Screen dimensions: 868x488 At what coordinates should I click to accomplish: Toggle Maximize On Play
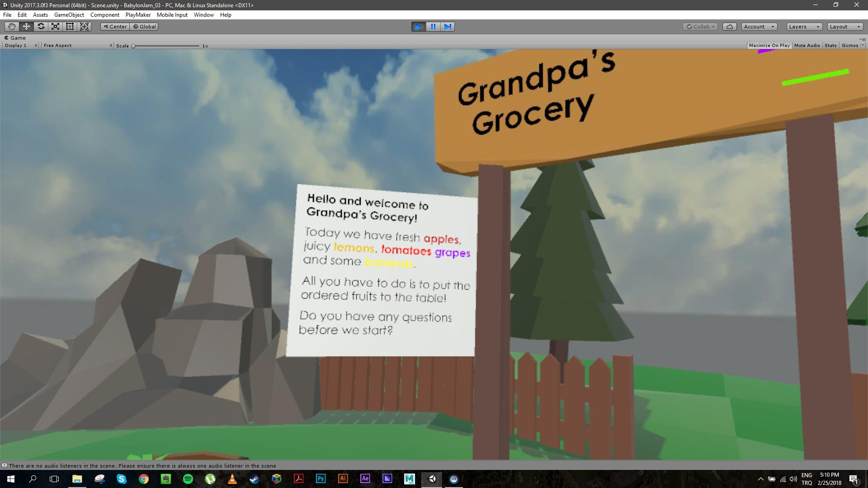[x=769, y=45]
